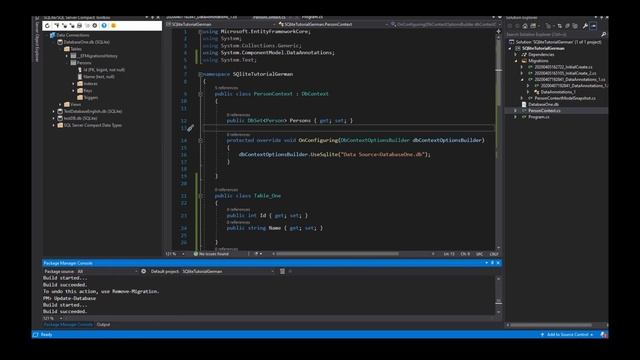Collapse the Table_One class region
Image resolution: width=640 pixels, height=360 pixels.
[x=200, y=196]
